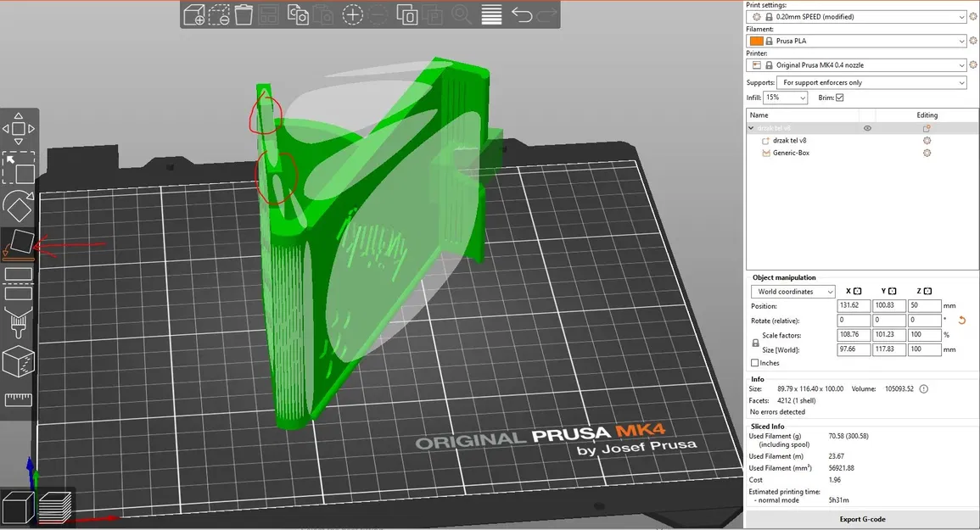Click the volume info warning icon
Screen dimensions: 980x530
tap(924, 388)
